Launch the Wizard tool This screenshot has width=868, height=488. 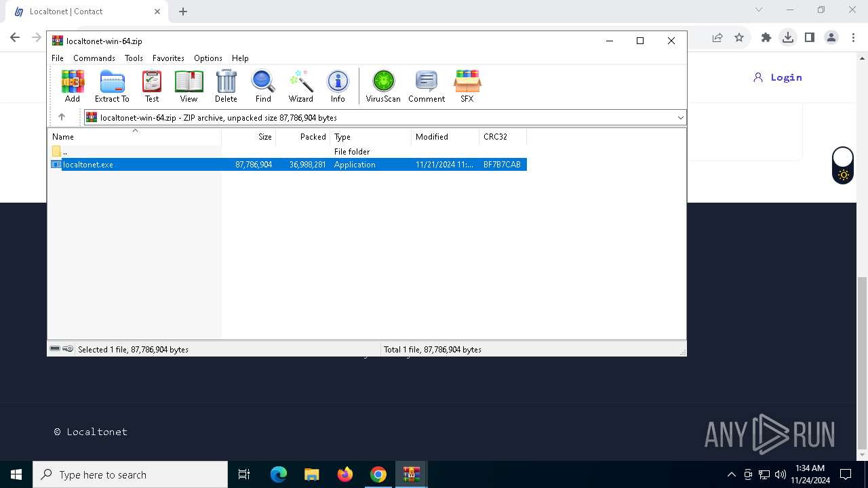pyautogui.click(x=301, y=86)
